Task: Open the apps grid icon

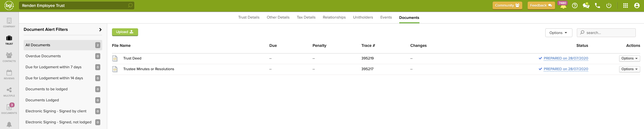Action: pyautogui.click(x=625, y=6)
